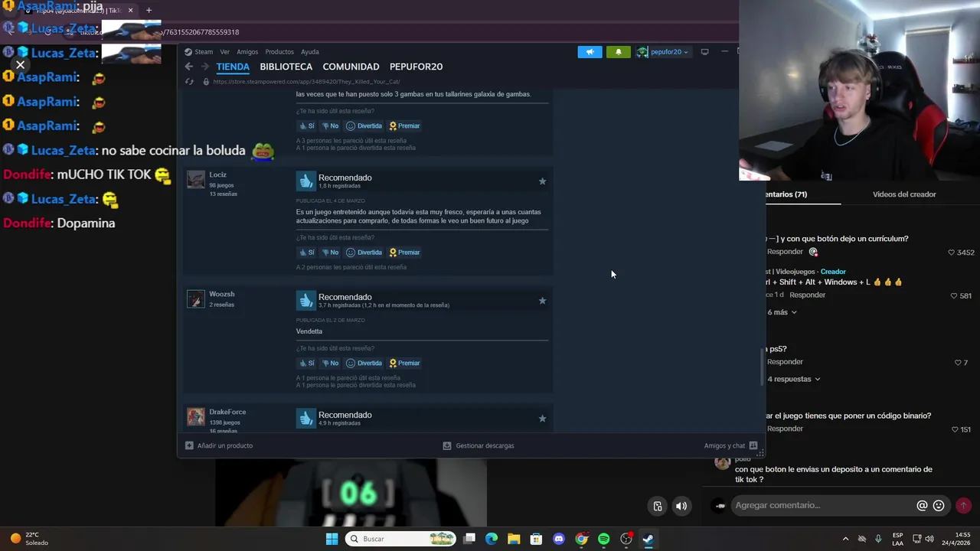This screenshot has width=980, height=551.
Task: Go forward with Steam's forward arrow
Action: coord(204,67)
